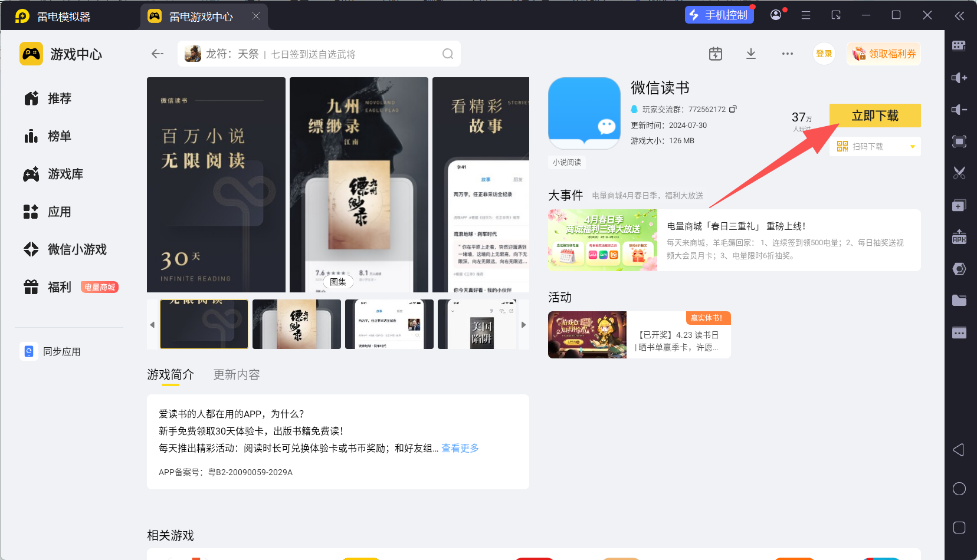Switch to the 更新内容 tab
This screenshot has height=560, width=977.
pyautogui.click(x=237, y=375)
